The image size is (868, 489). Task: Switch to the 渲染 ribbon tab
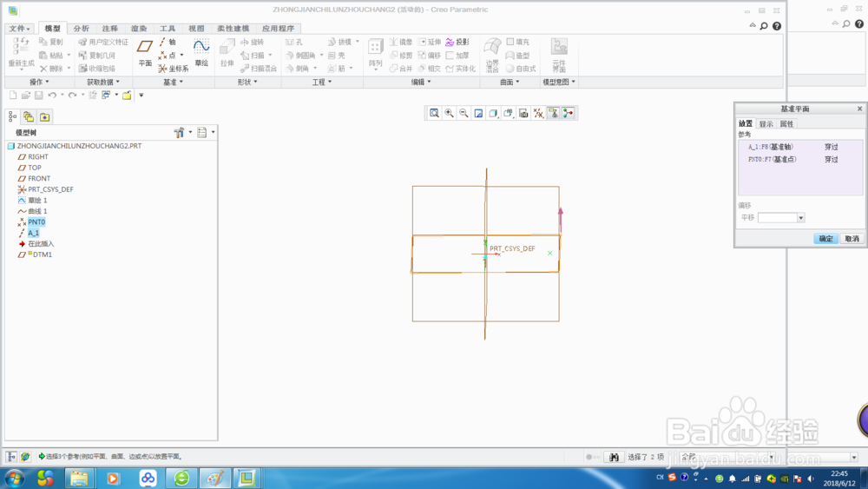coord(138,29)
